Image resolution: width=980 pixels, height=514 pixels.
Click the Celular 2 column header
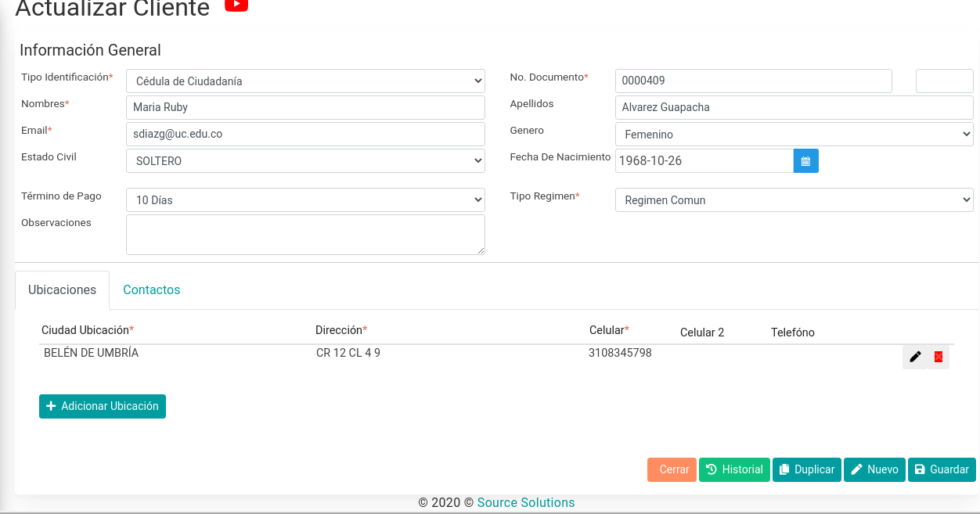tap(702, 332)
